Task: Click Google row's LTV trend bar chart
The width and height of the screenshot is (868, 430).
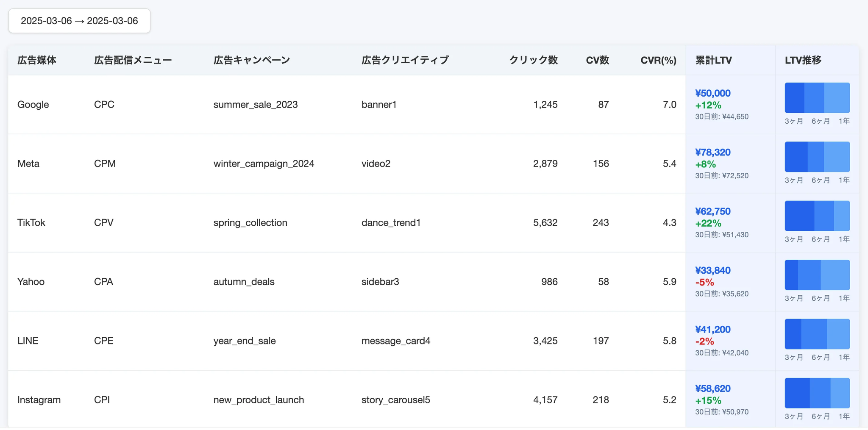Action: 817,97
